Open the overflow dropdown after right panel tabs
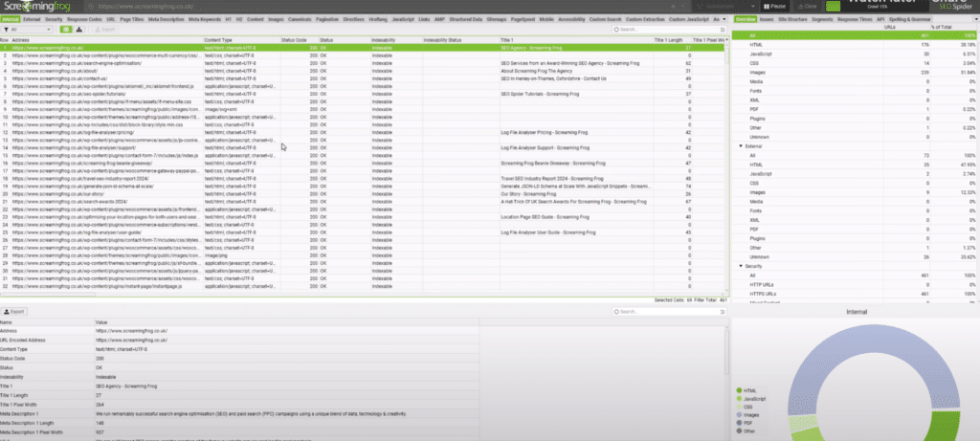Image resolution: width=980 pixels, height=441 pixels. (975, 19)
